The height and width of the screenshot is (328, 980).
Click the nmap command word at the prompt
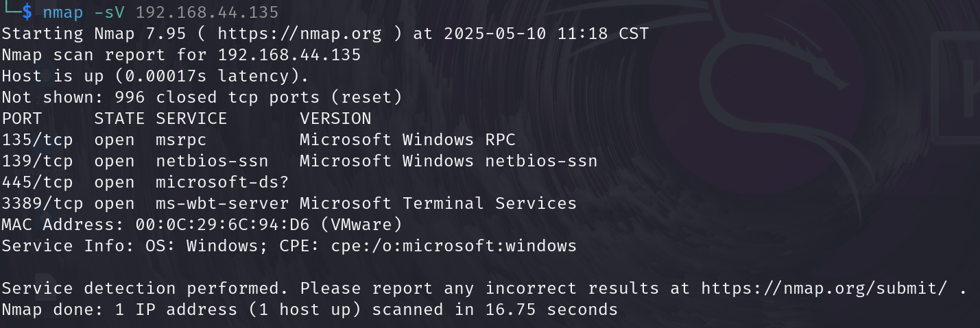click(63, 12)
